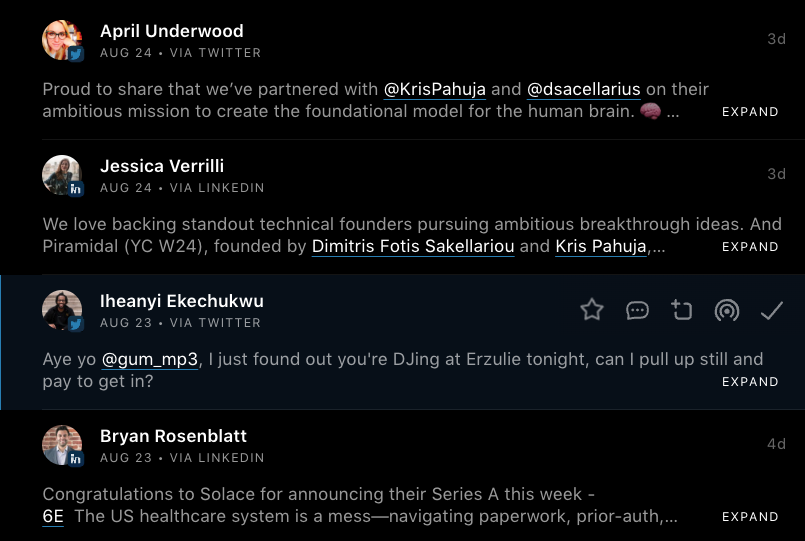This screenshot has height=541, width=805.
Task: Follow the Dimitris Fotis Sakellariou link
Action: (x=413, y=246)
